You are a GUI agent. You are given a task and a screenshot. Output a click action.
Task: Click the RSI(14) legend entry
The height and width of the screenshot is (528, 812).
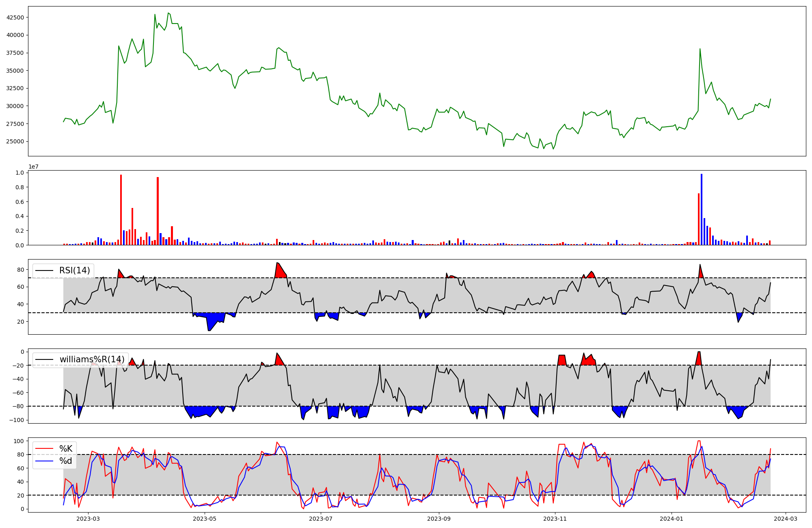(x=74, y=270)
